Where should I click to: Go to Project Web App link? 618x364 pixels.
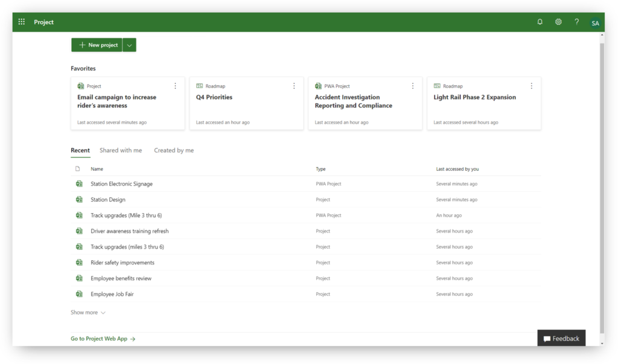click(x=103, y=339)
